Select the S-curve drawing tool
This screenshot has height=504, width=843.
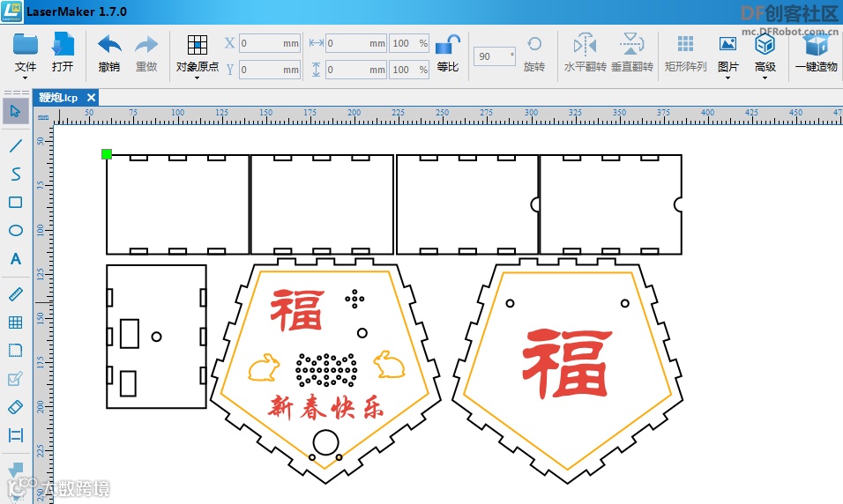click(16, 174)
